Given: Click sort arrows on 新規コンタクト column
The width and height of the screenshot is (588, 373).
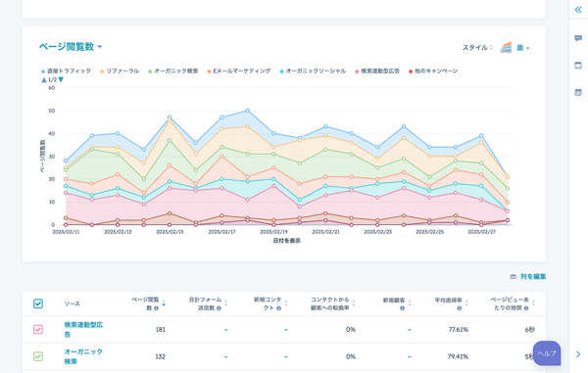Looking at the screenshot, I should coord(286,303).
